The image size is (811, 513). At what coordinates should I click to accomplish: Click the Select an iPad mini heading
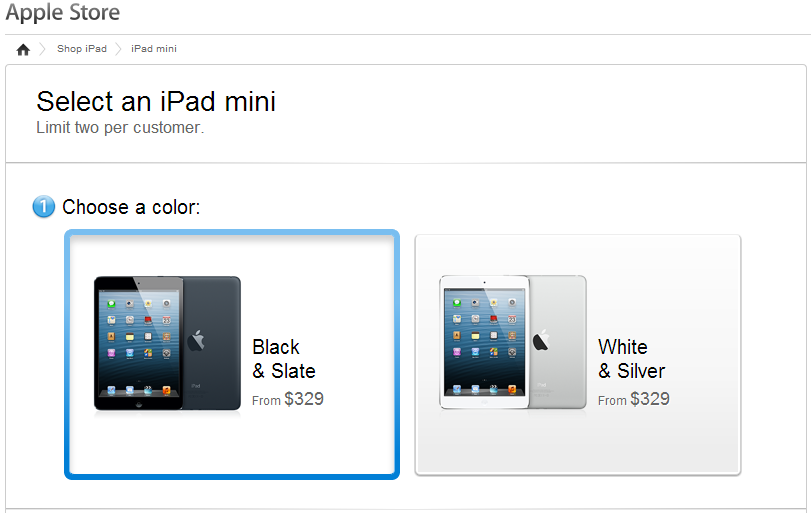[156, 101]
